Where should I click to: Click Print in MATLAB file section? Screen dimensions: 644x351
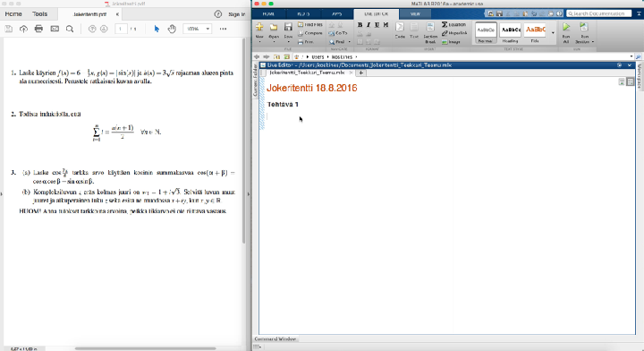tap(306, 42)
